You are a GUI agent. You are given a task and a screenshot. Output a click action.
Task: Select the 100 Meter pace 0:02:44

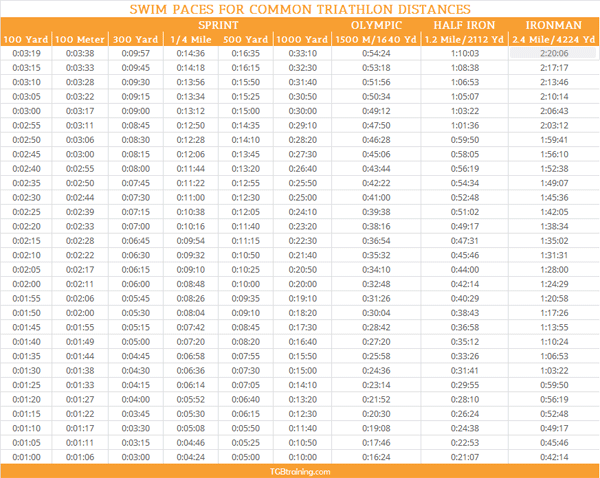click(80, 197)
